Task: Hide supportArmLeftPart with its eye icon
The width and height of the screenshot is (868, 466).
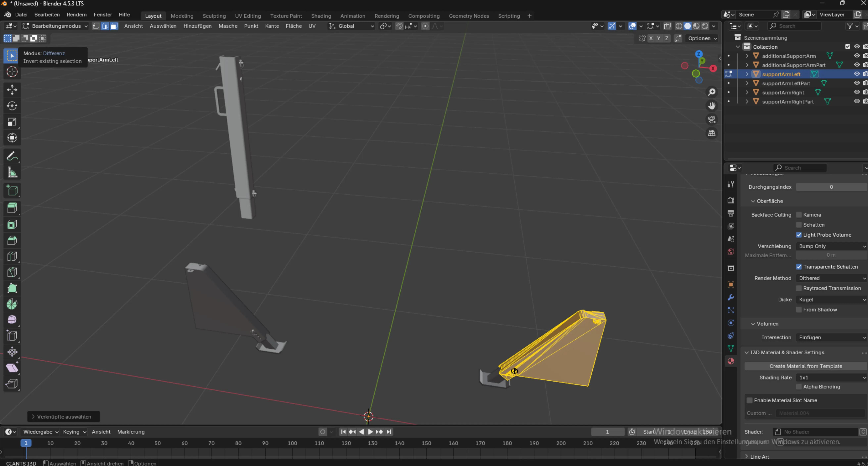Action: [857, 83]
